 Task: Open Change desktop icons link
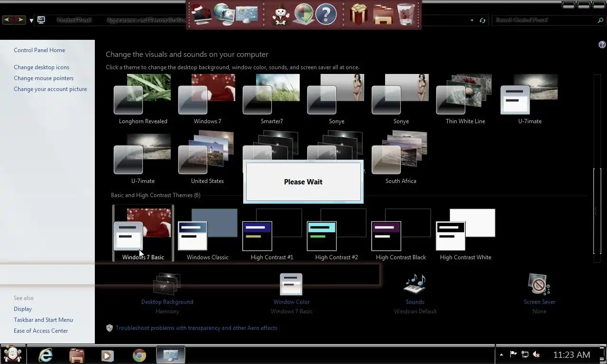point(41,67)
